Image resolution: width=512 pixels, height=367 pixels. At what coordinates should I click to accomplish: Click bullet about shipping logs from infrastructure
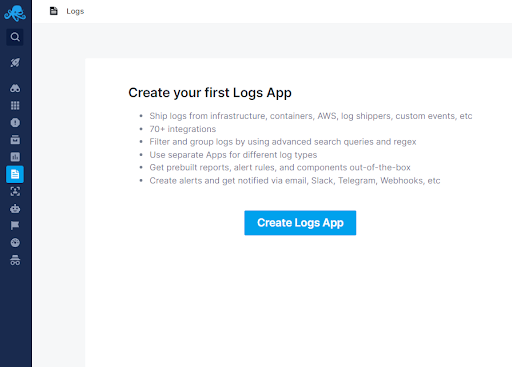[311, 116]
